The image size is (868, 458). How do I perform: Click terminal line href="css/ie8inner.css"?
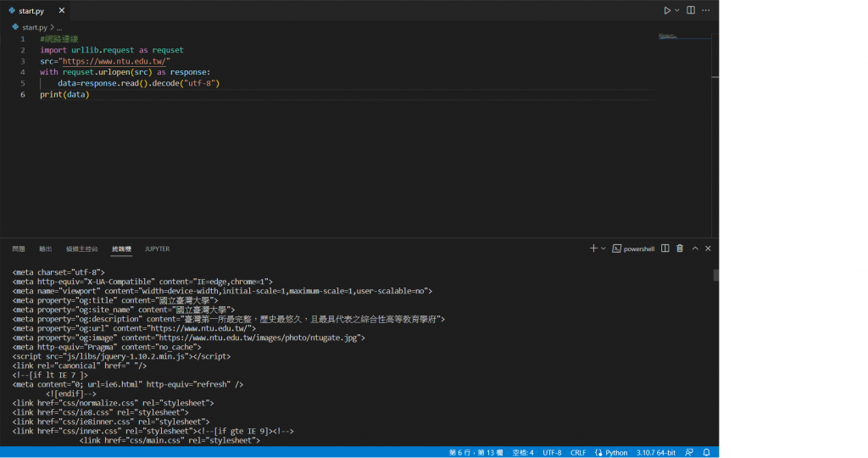click(111, 422)
